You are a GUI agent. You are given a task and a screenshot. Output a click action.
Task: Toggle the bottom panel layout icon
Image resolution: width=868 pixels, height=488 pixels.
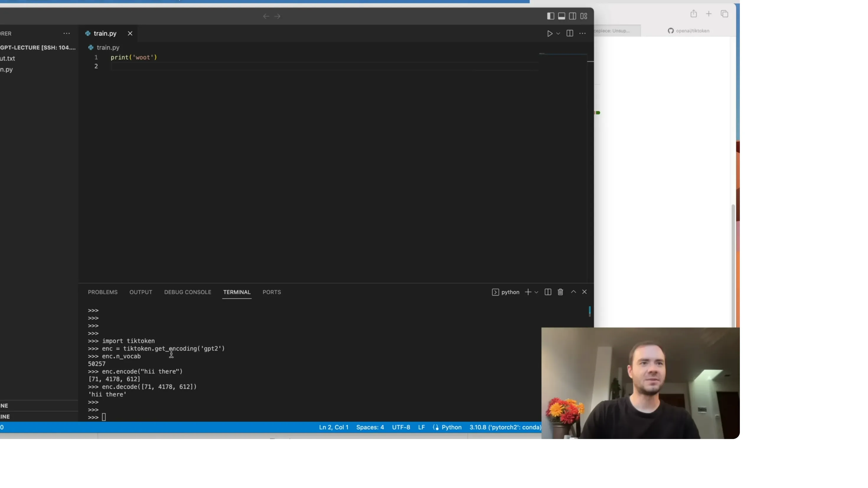561,16
